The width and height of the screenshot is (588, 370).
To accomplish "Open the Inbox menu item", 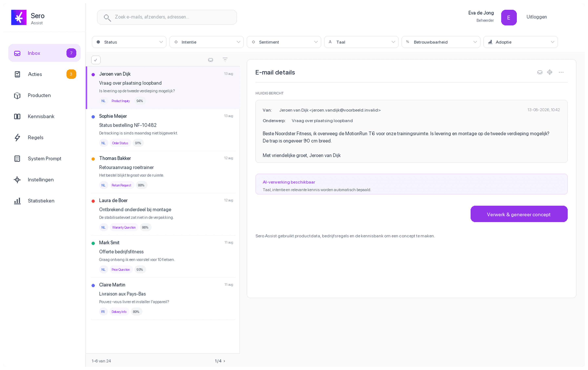I will point(44,53).
